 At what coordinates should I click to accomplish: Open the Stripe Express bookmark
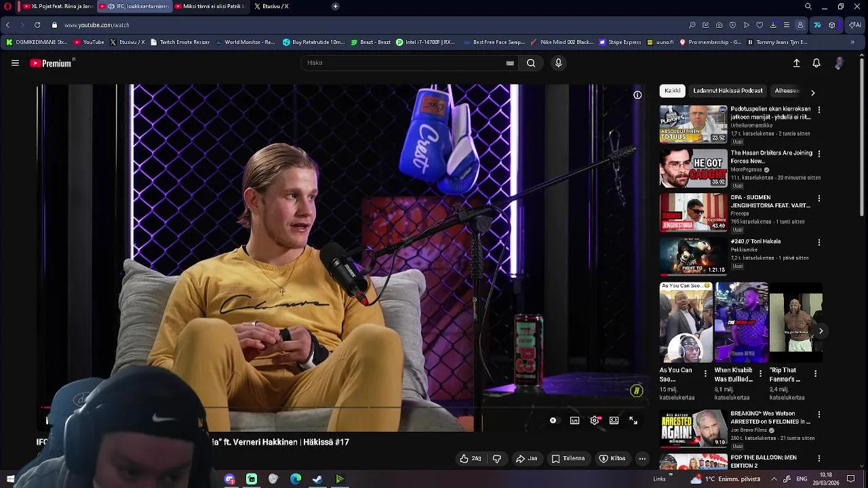click(x=620, y=42)
